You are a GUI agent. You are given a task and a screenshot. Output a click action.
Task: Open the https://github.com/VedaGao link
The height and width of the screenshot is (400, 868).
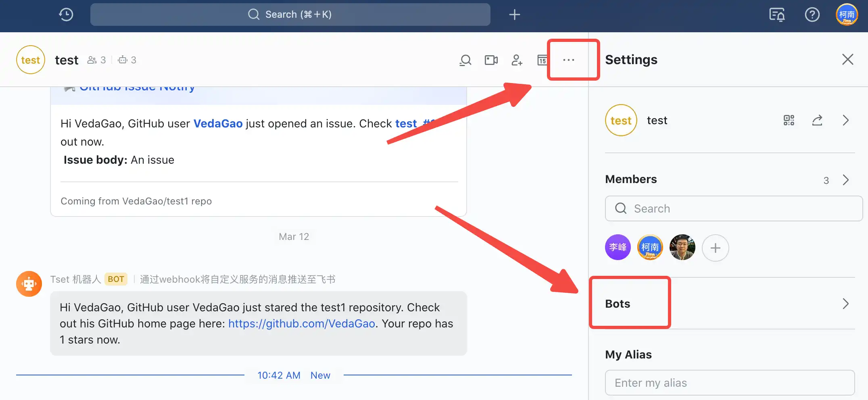coord(302,323)
